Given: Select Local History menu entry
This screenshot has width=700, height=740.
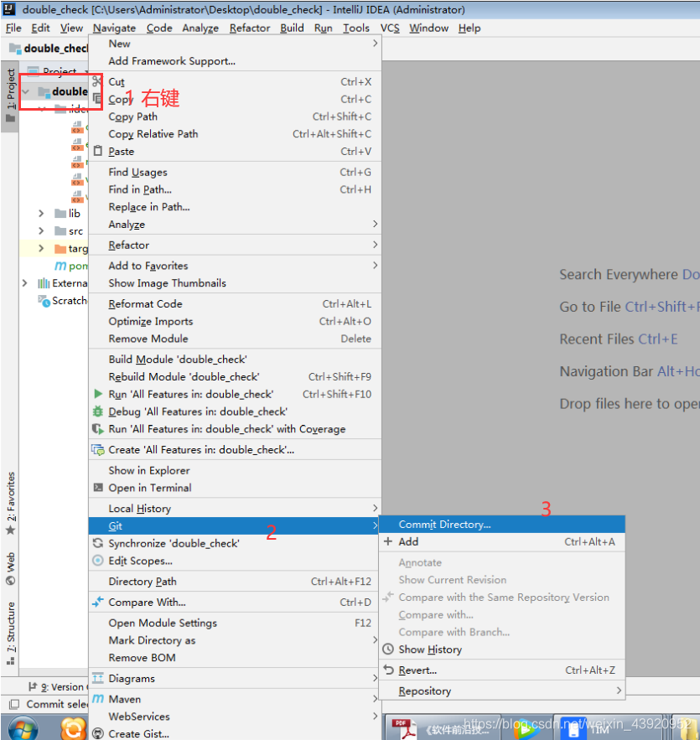Looking at the screenshot, I should coord(235,508).
